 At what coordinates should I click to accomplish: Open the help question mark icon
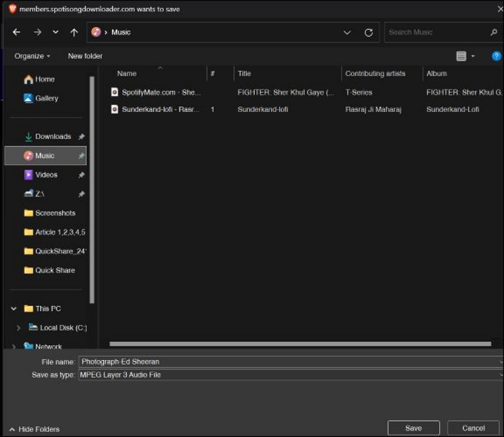[x=496, y=56]
